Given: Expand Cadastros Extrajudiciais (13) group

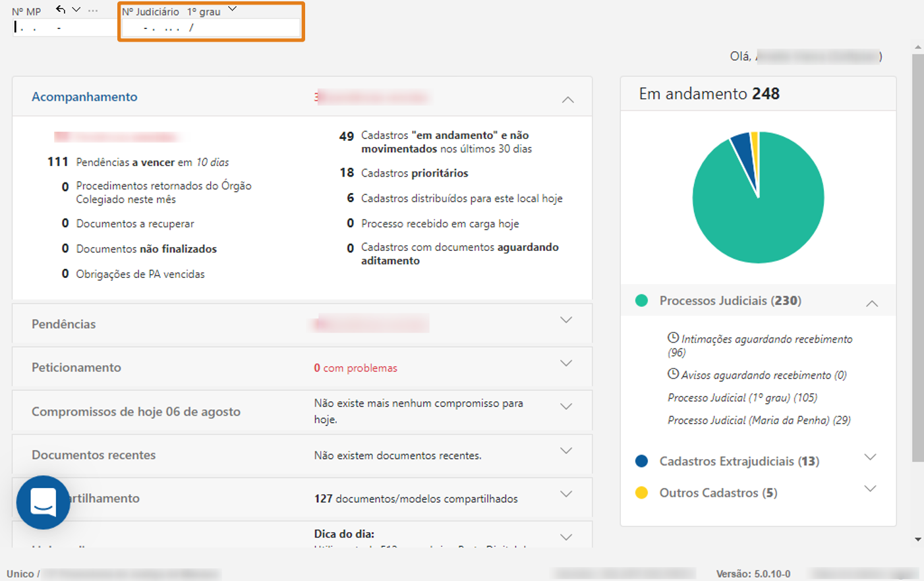Looking at the screenshot, I should pyautogui.click(x=870, y=457).
